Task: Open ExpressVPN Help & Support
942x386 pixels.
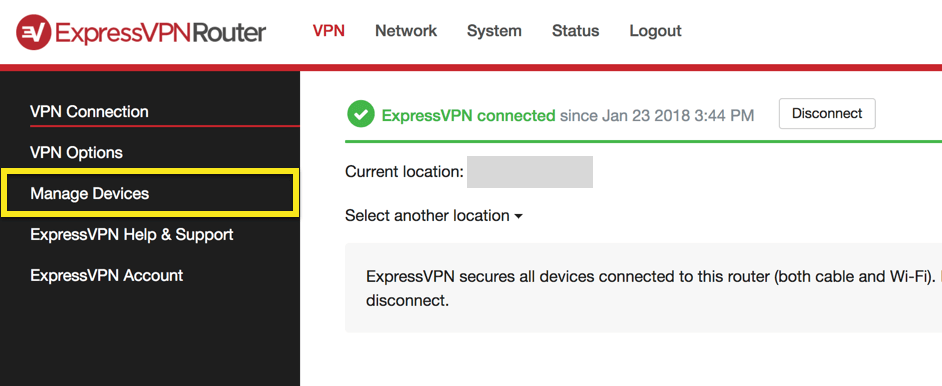Action: click(132, 234)
